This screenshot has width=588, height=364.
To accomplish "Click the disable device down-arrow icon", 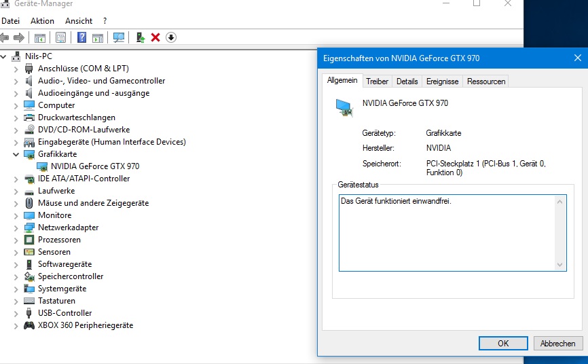I will 171,37.
